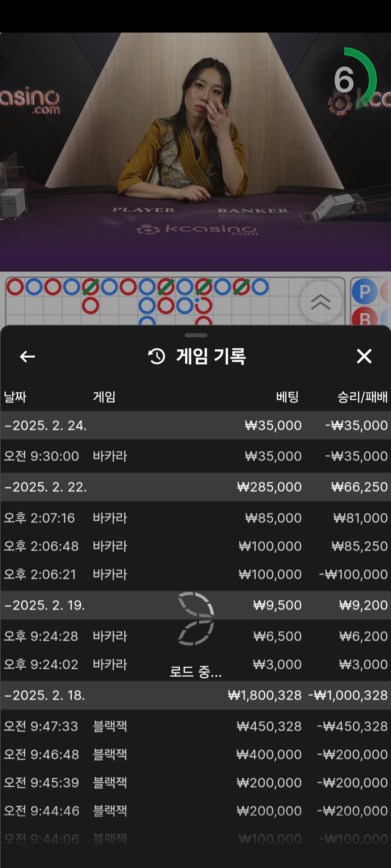Open the 오전 9:30:00 baccarat record
This screenshot has height=868, width=391.
195,456
